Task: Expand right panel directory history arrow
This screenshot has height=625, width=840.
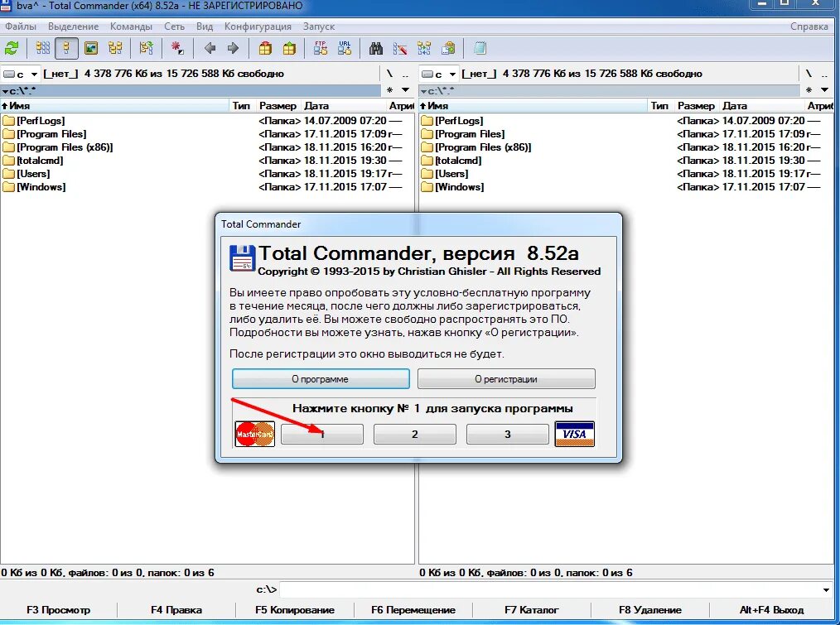Action: coord(824,90)
